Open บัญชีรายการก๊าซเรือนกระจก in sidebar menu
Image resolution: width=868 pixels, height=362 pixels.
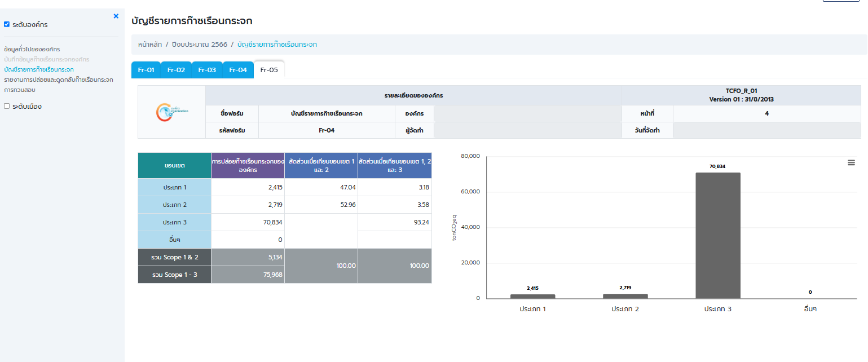tap(39, 69)
